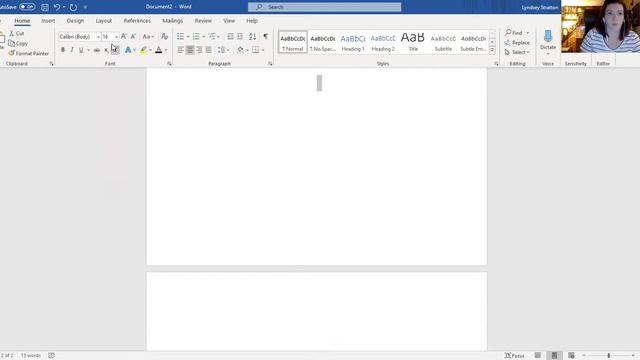Center the text
Screen dimensions: 640x360
190,50
